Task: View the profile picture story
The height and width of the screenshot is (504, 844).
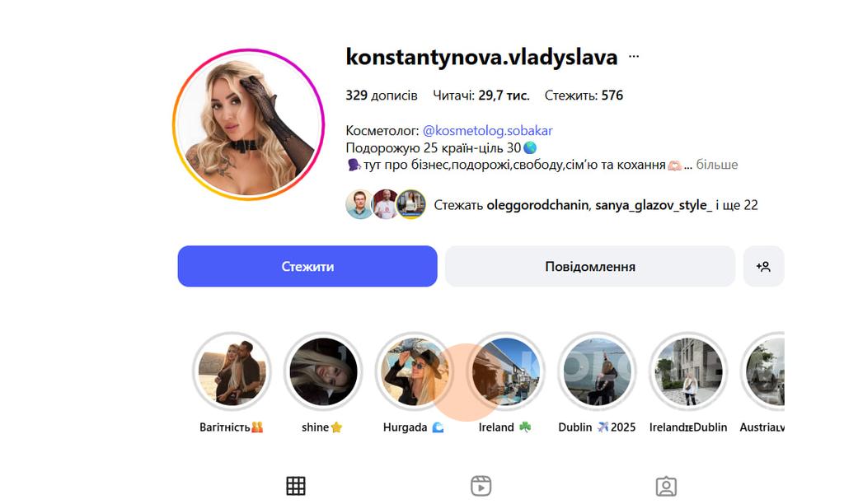Action: point(248,125)
